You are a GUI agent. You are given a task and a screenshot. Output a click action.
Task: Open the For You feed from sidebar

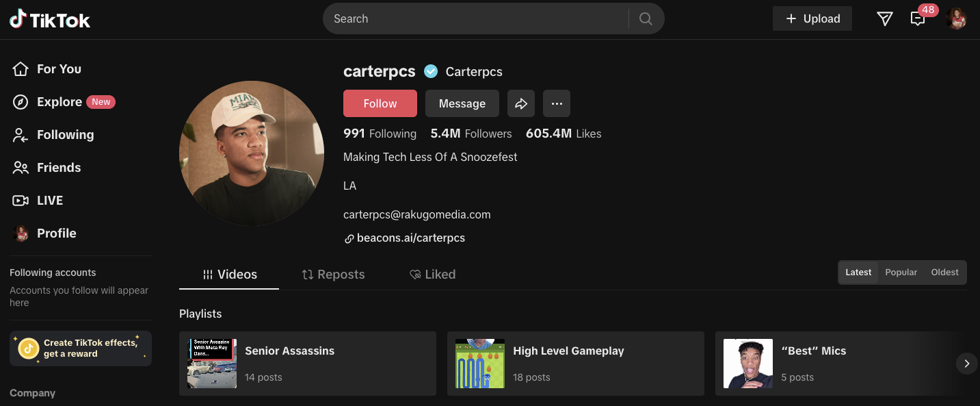(59, 68)
